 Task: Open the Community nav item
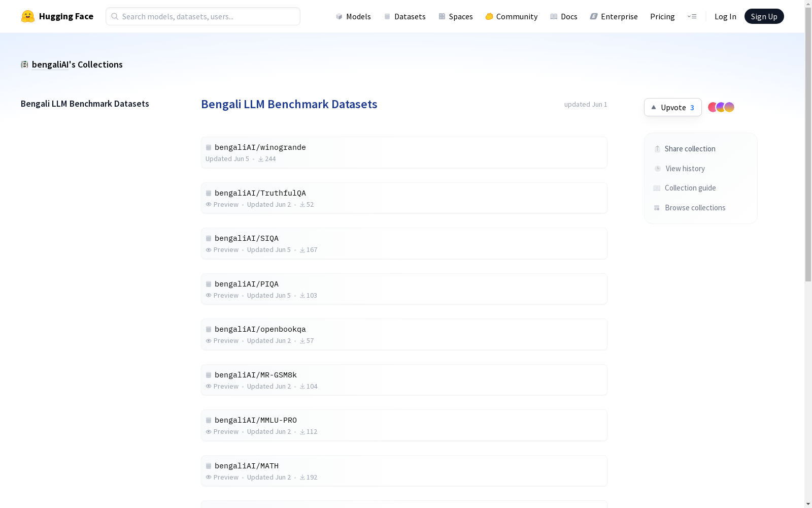(x=512, y=16)
